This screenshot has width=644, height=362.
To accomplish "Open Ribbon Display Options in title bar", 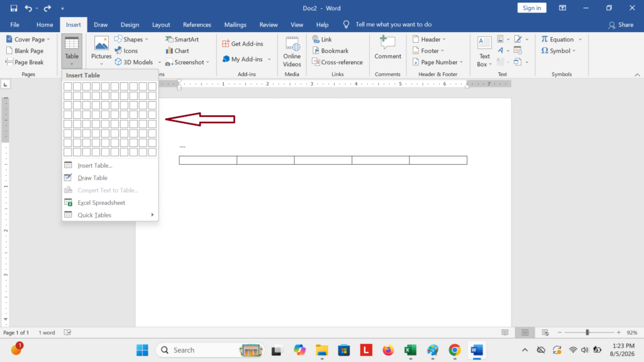I will (x=562, y=8).
